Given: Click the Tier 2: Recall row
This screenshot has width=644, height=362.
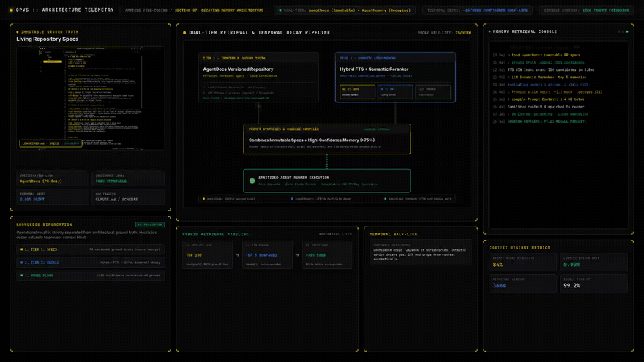Looking at the screenshot, I should tap(90, 263).
